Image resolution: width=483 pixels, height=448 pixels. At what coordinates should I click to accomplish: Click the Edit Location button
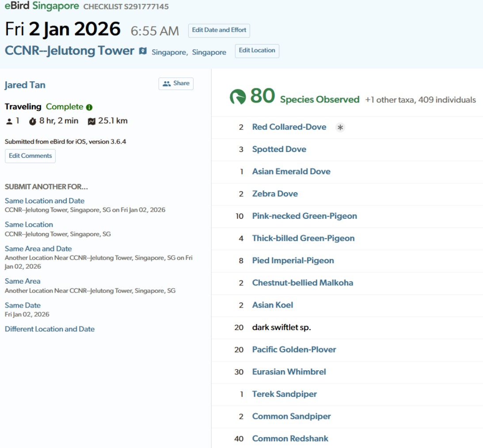click(257, 51)
